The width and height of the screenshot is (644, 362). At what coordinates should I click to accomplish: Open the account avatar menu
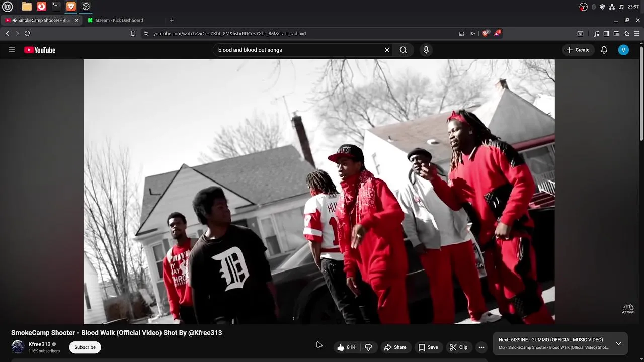pos(623,50)
